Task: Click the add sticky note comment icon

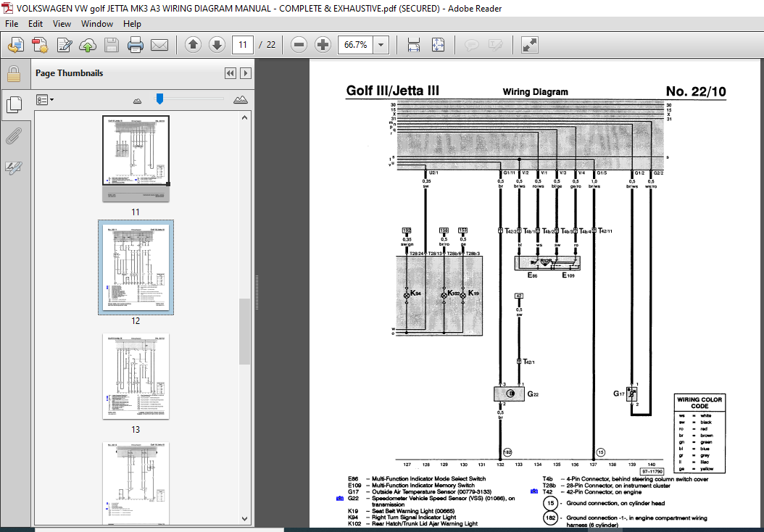Action: (471, 46)
